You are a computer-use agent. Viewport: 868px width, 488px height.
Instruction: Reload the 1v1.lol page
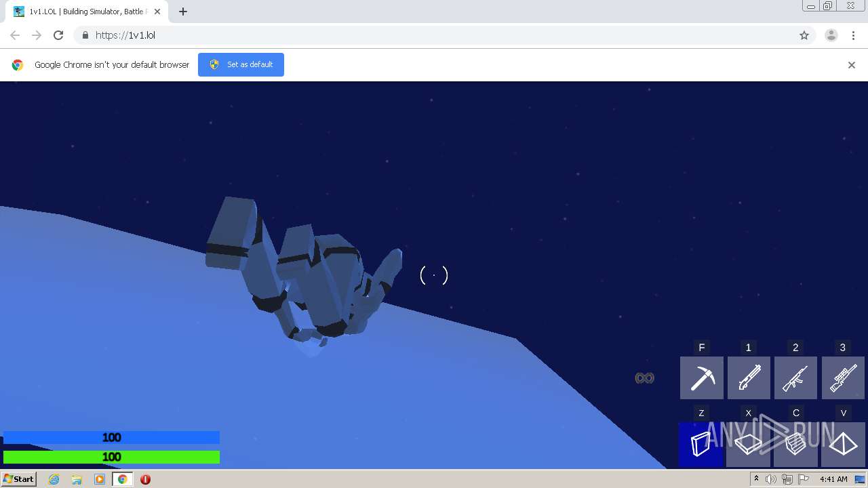click(x=58, y=35)
